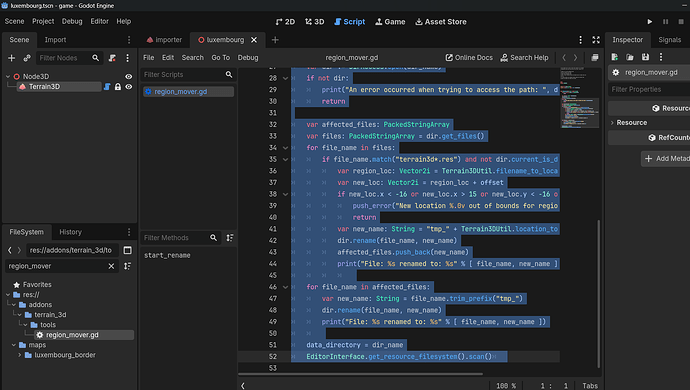Collapse the addons folder

click(x=14, y=305)
